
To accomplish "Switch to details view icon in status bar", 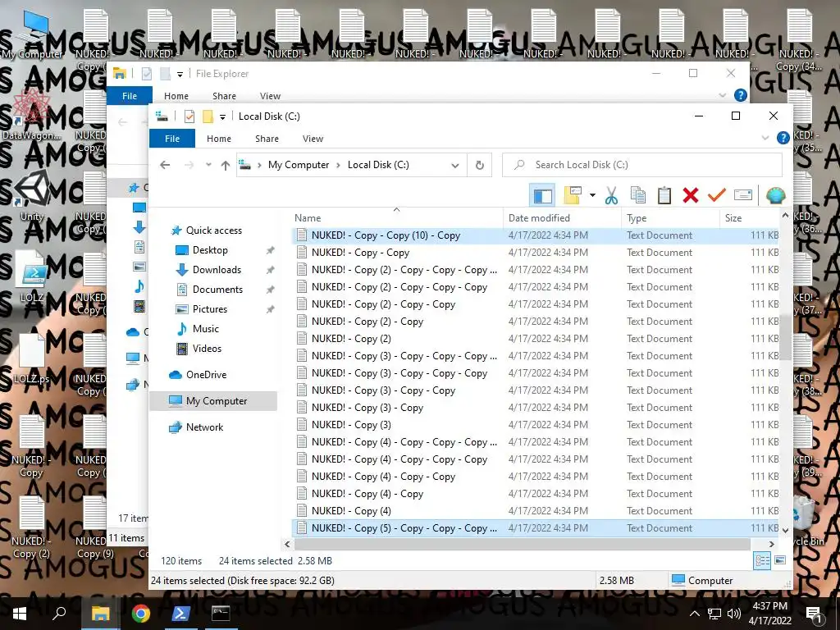I will (x=762, y=561).
